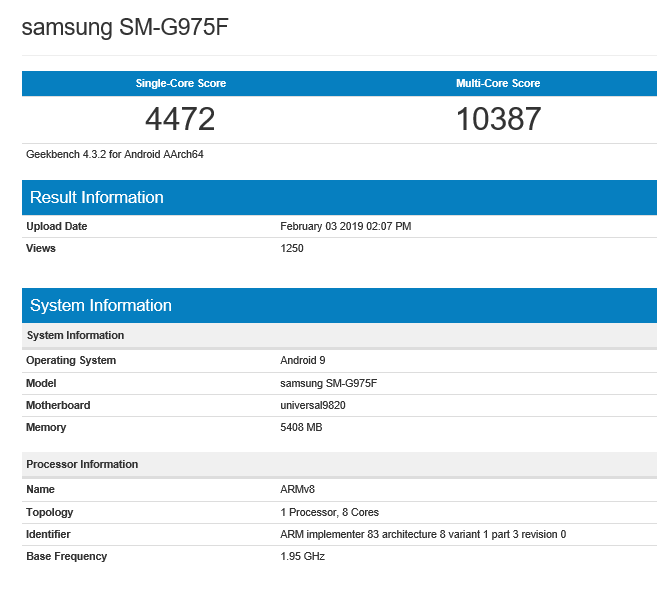Click the Identifier label
The width and height of the screenshot is (669, 593).
48,535
